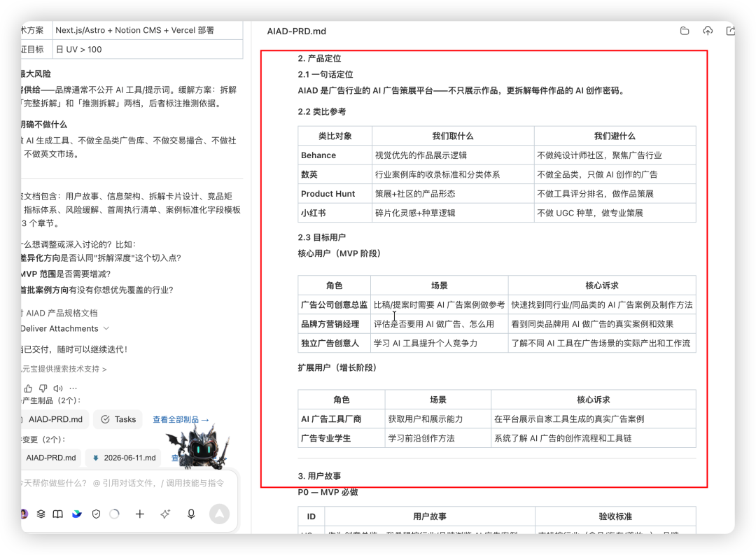Open the more options ellipsis under reply
Image resolution: width=756 pixels, height=555 pixels.
tap(73, 388)
